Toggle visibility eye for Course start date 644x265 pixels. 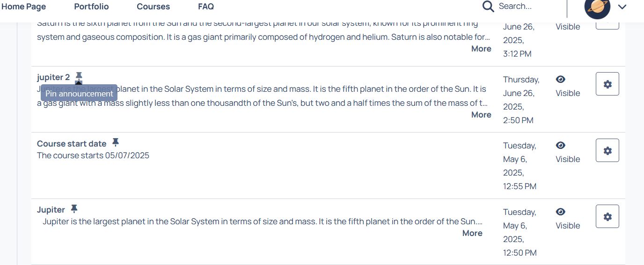[x=561, y=146]
